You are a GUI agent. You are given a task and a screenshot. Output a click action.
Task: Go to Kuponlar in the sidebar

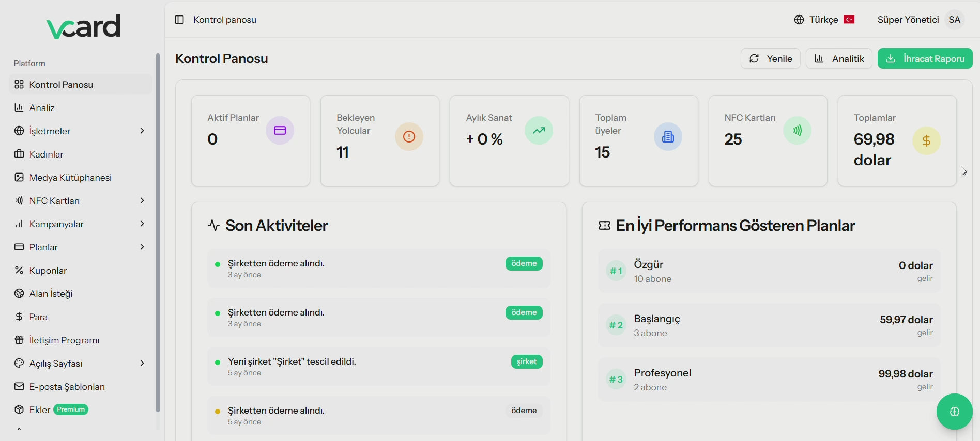(x=48, y=271)
